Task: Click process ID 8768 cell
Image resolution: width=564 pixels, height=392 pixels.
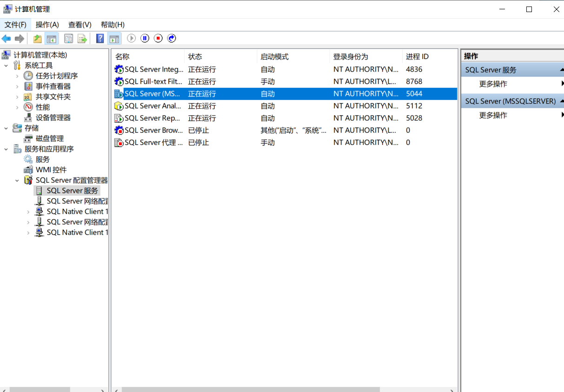Action: (414, 82)
